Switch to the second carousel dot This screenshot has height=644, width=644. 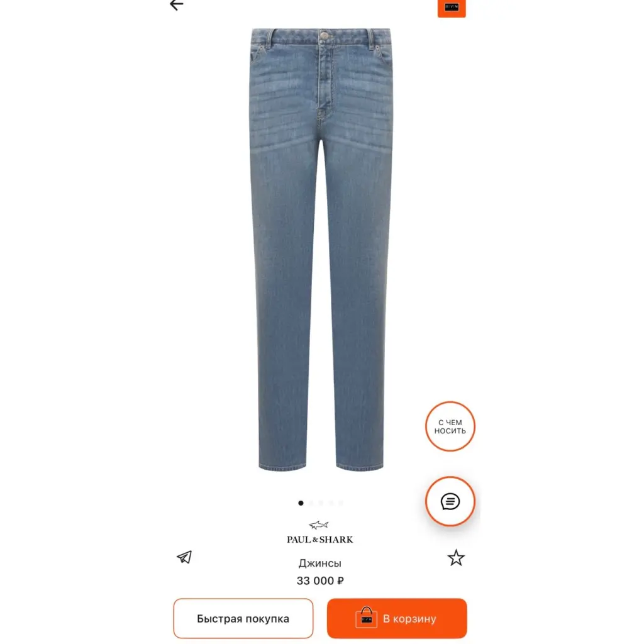311,503
